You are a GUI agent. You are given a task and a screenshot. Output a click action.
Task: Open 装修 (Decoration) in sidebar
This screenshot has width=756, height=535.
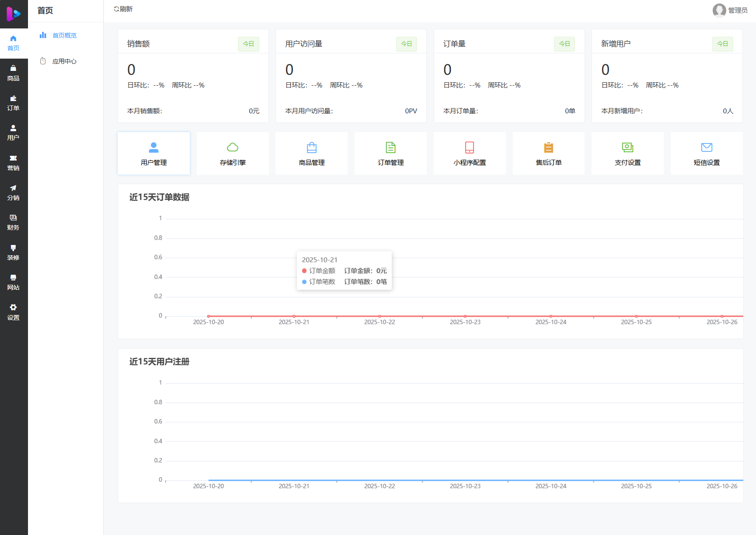click(x=13, y=252)
